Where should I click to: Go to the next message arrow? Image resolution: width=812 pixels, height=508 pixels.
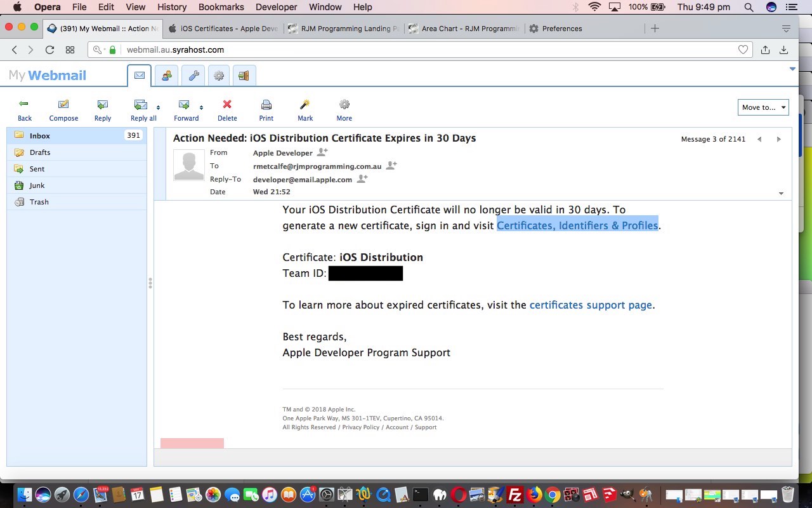coord(778,139)
